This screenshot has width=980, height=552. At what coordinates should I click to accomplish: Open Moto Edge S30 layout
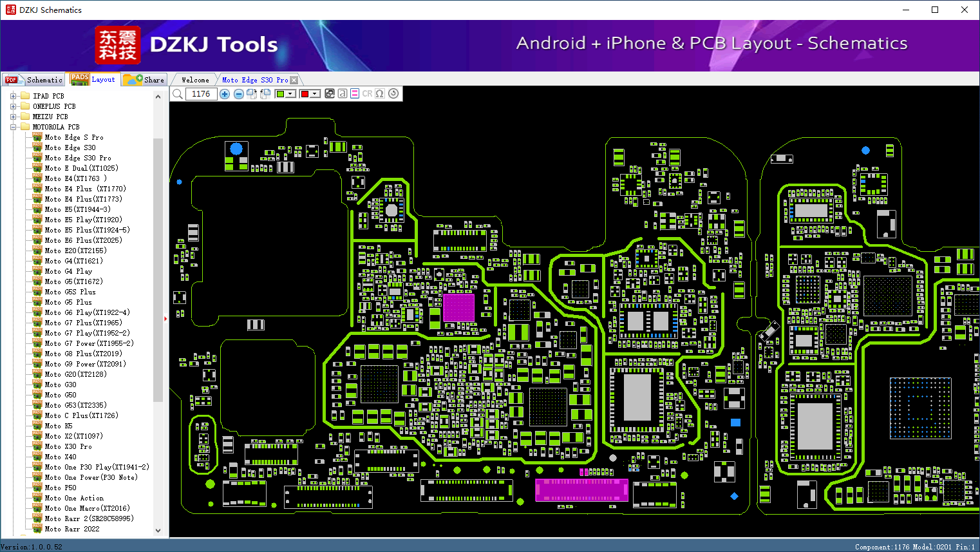[x=70, y=148]
